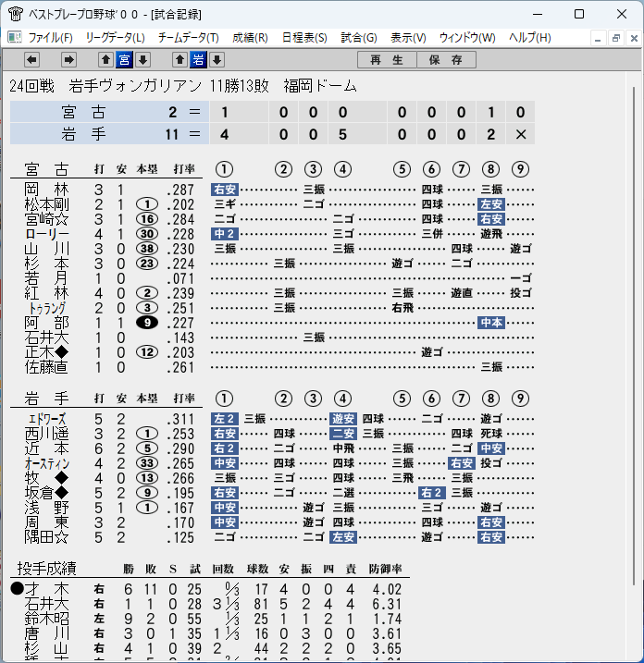Click down arrow beside the 岩 team button
The image size is (644, 663).
tap(217, 60)
